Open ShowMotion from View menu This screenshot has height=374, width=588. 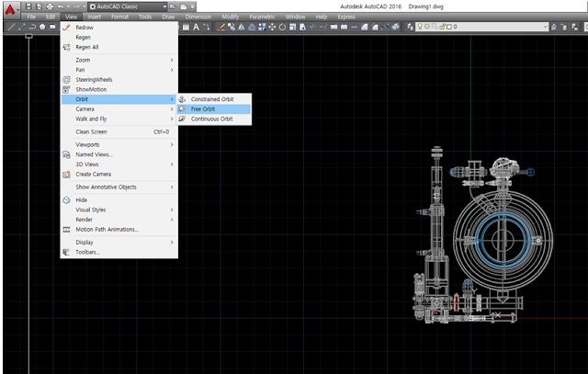(119, 89)
